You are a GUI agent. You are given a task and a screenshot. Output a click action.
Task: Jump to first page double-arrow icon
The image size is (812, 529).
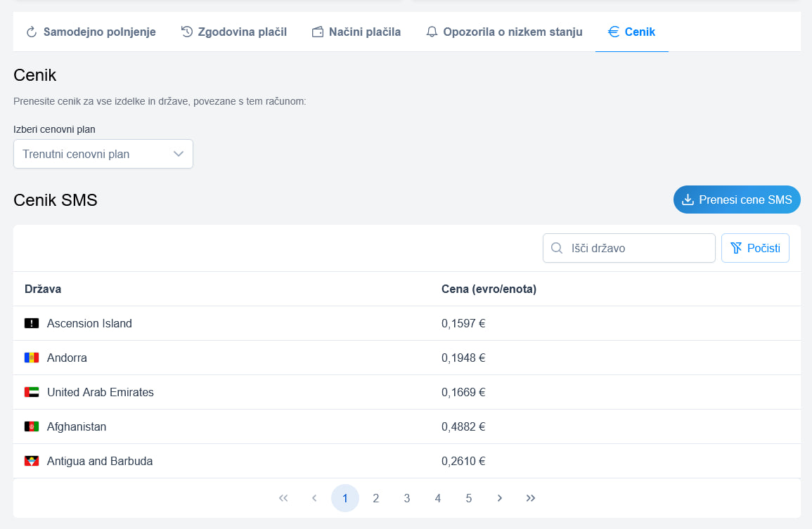[283, 498]
